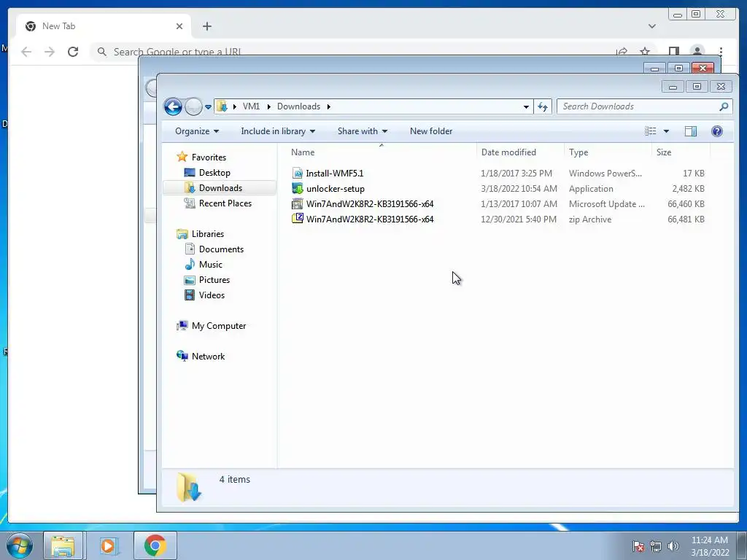747x560 pixels.
Task: Toggle the preview pane
Action: pos(690,131)
